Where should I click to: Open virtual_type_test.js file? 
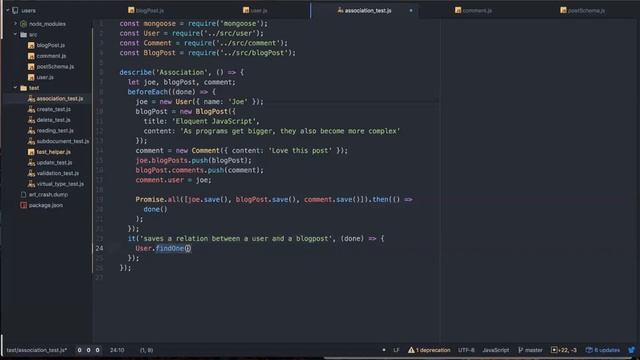point(60,184)
